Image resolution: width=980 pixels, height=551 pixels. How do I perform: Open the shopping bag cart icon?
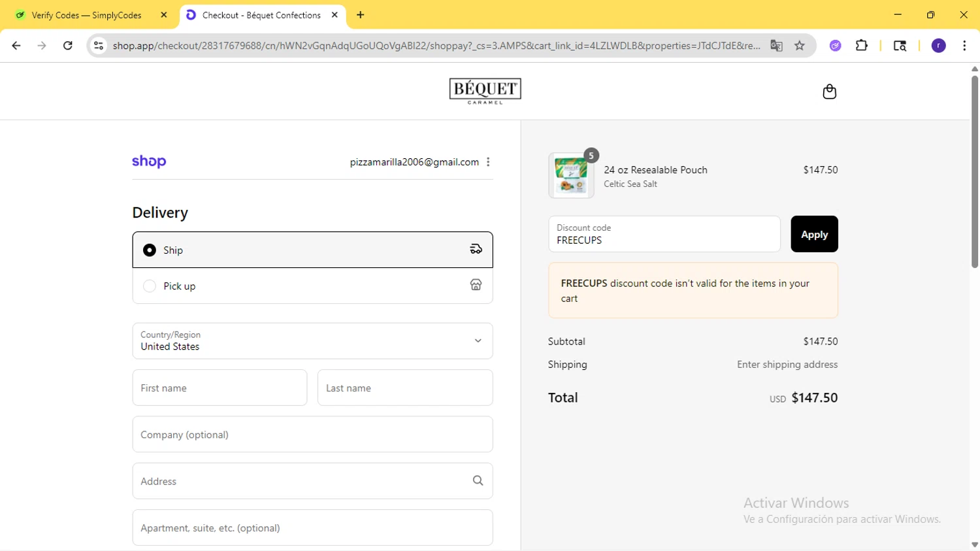point(829,92)
